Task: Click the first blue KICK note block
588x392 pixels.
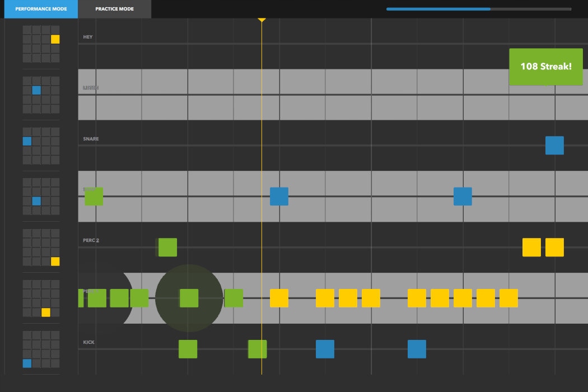Action: pos(325,349)
